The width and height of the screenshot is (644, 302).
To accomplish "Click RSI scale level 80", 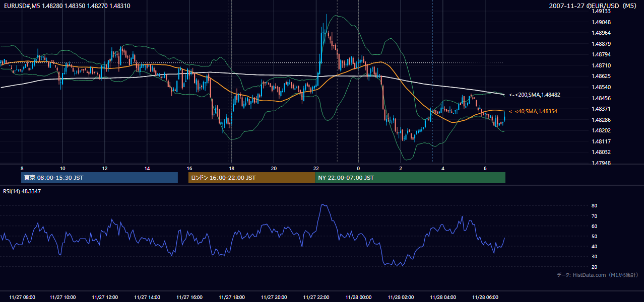I will [595, 206].
